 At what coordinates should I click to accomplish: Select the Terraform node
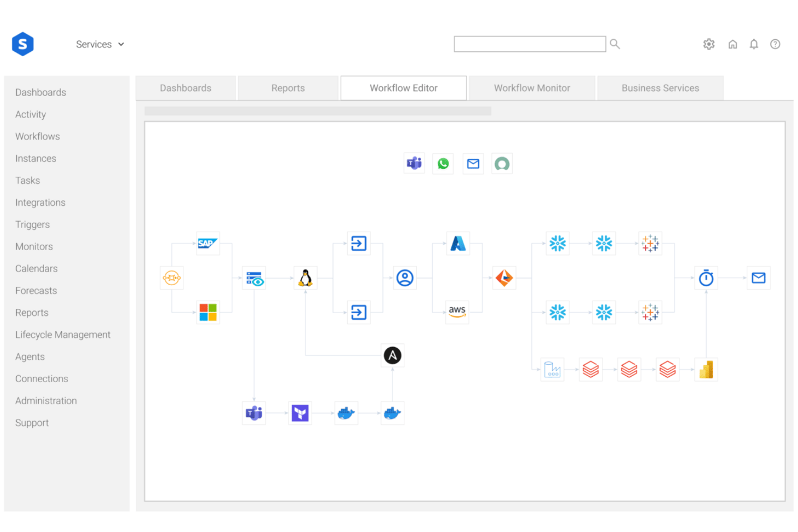(x=300, y=413)
